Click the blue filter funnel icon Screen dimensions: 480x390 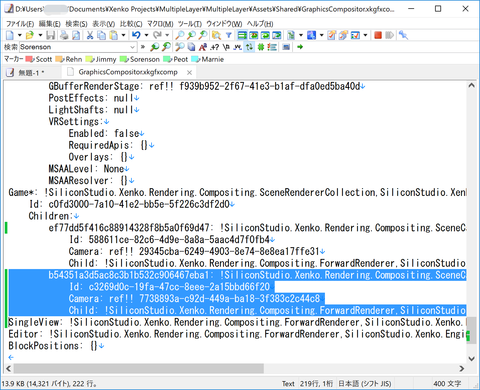[229, 35]
